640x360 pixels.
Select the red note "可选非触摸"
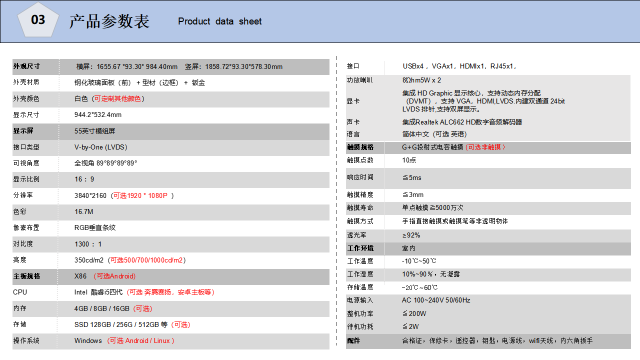(x=486, y=147)
